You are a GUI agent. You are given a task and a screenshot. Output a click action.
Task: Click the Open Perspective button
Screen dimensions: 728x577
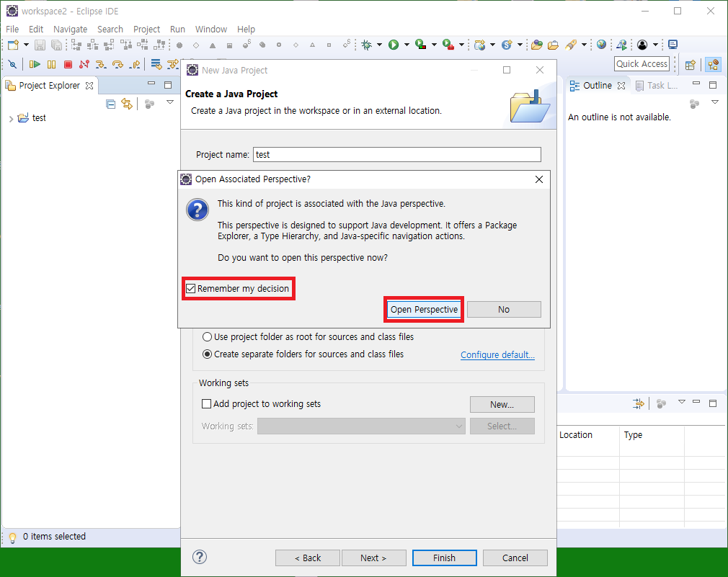tap(424, 309)
